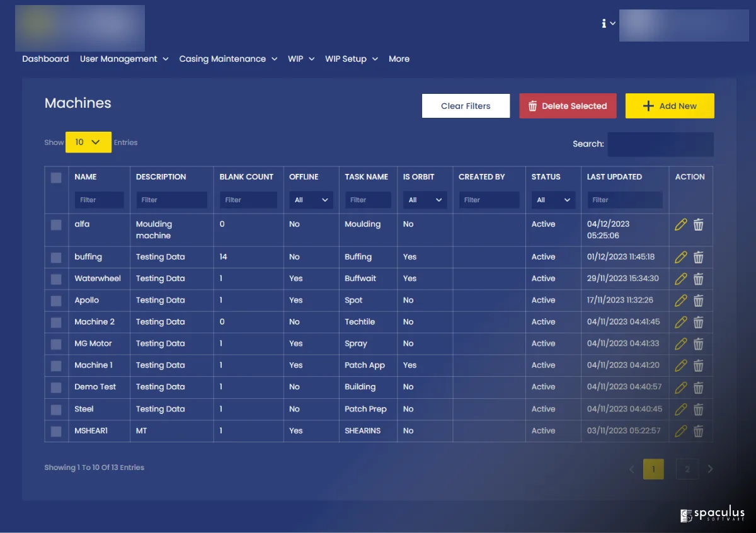Click the edit pencil for alfa machine
This screenshot has width=756, height=533.
pyautogui.click(x=680, y=225)
